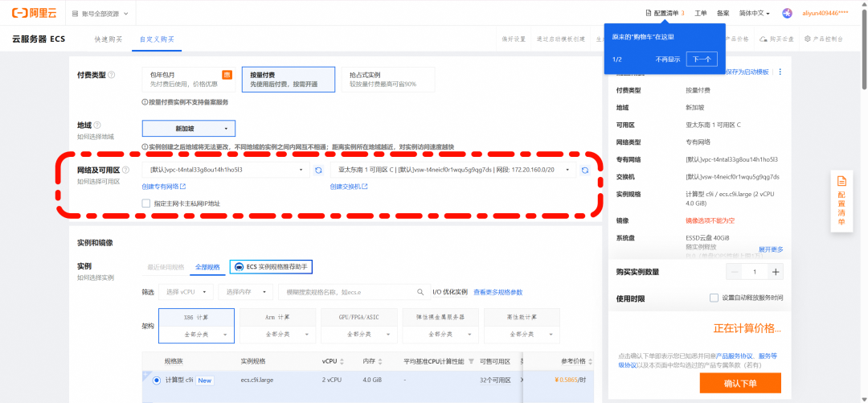Open the 亚太东南 1 可用区 C vSwitch dropdown
The width and height of the screenshot is (868, 403).
[x=453, y=171]
